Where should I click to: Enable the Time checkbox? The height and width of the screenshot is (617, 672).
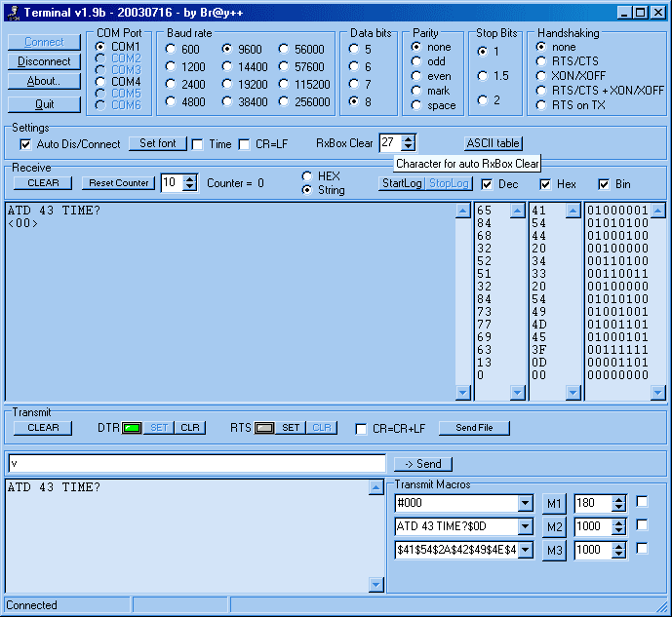click(x=198, y=144)
